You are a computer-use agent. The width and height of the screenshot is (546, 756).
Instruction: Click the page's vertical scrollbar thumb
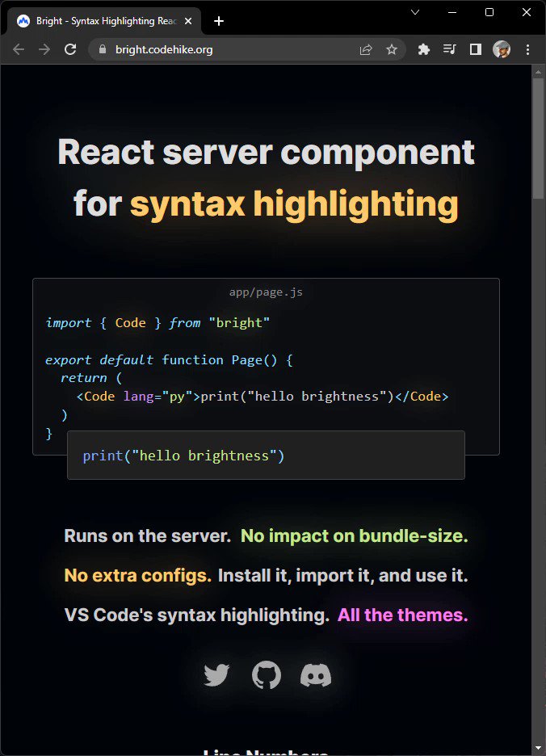(538, 137)
